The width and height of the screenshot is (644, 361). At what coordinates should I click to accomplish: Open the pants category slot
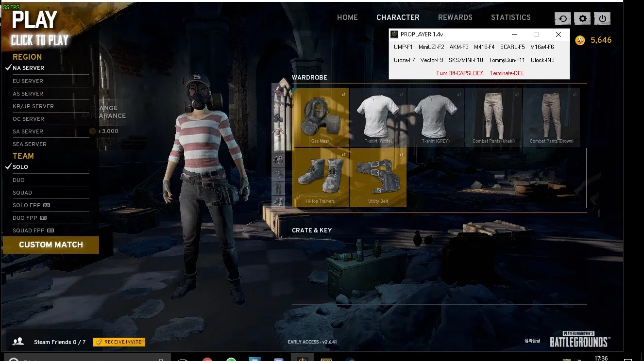(278, 188)
